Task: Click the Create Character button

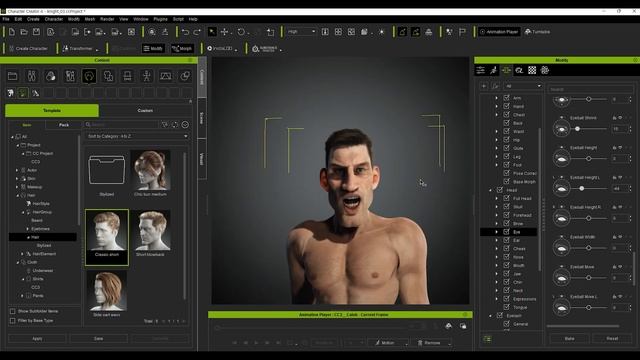Action: click(x=28, y=48)
